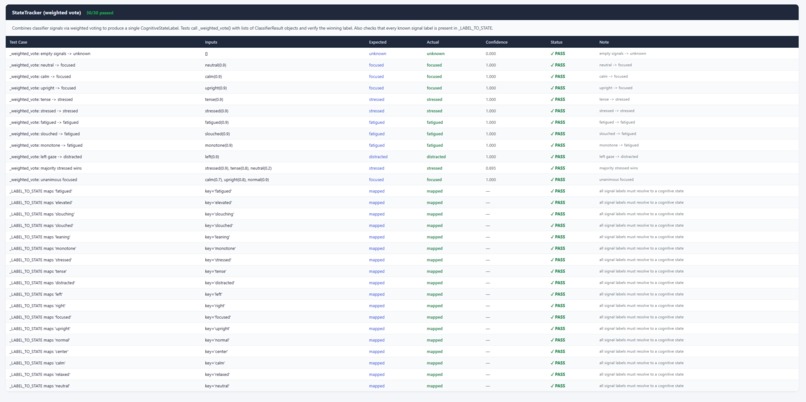Select row "_LABEL_TO_STATE maps 'calm'"
Viewport: 806px width, 402px height.
coord(402,363)
